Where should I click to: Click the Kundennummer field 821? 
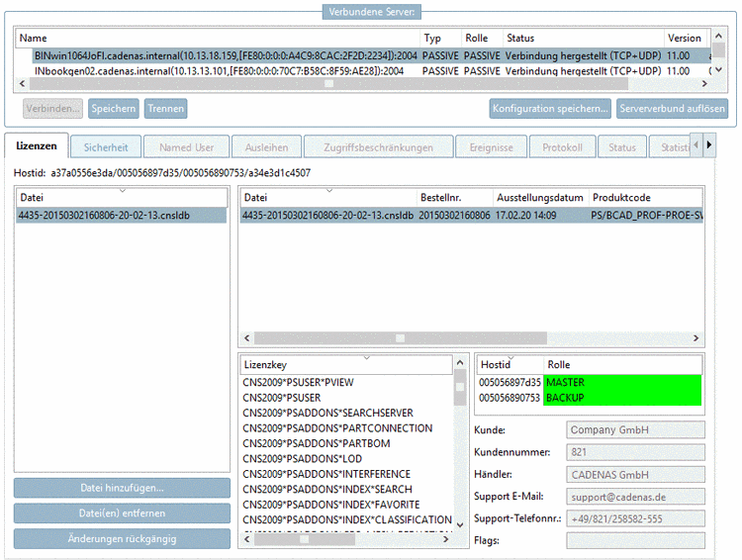coord(635,452)
